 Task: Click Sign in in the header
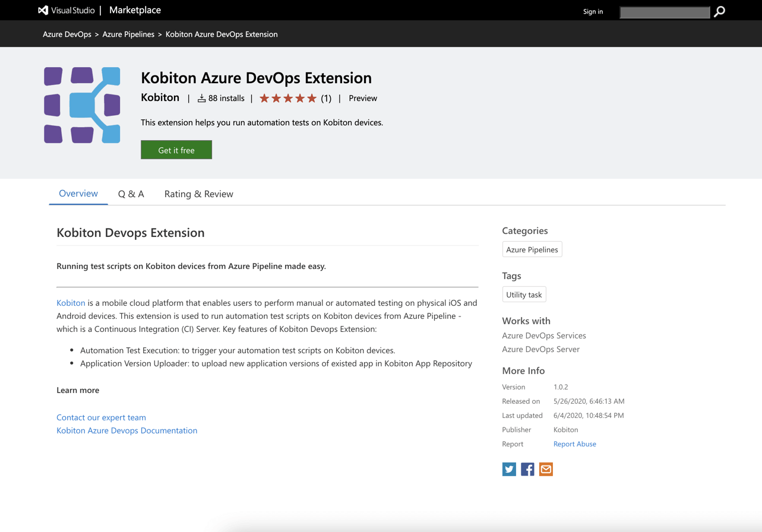[x=593, y=11]
